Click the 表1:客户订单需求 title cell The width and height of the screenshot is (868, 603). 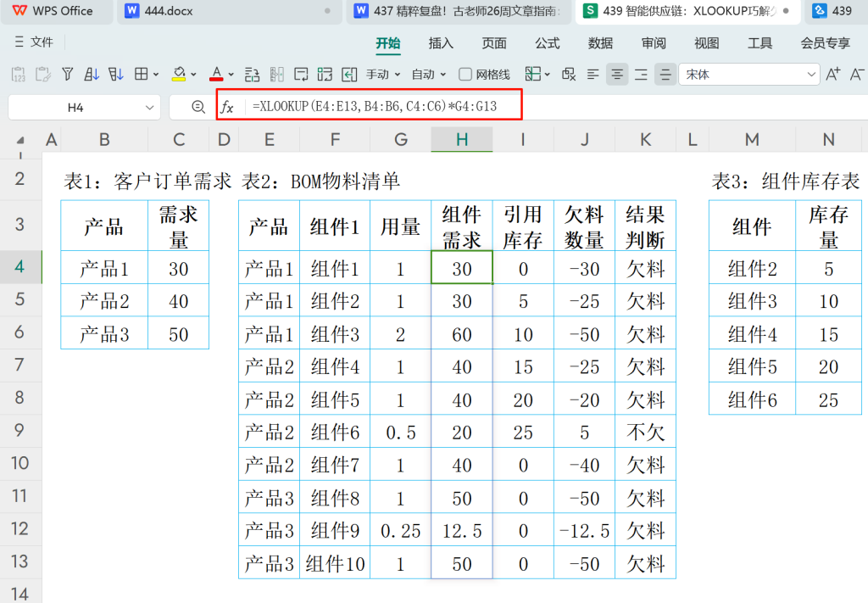pyautogui.click(x=147, y=181)
